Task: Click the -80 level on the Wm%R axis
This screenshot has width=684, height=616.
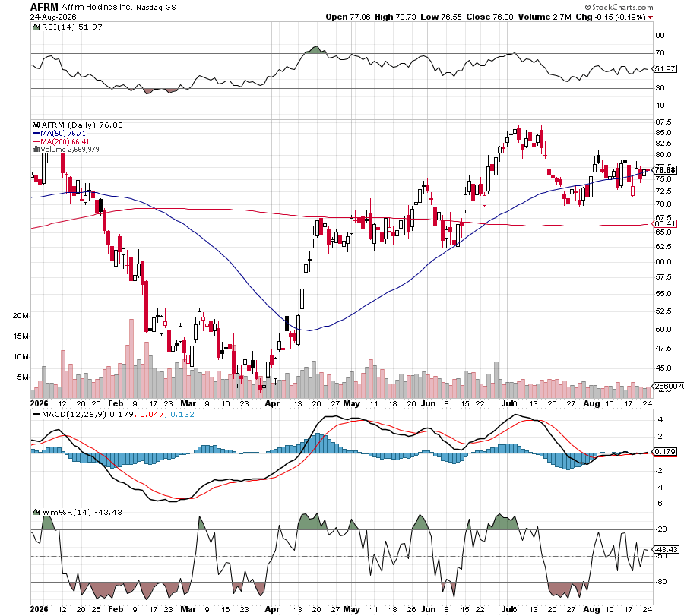Action: click(662, 582)
